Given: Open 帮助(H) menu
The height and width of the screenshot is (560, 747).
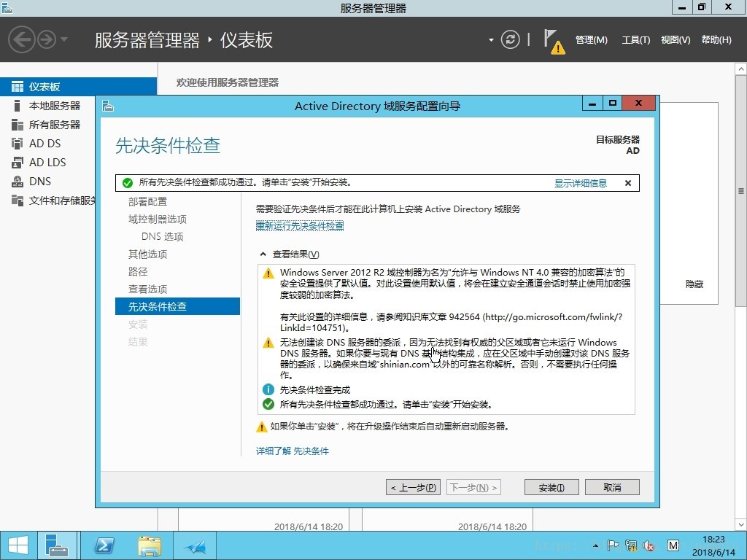Looking at the screenshot, I should (716, 40).
